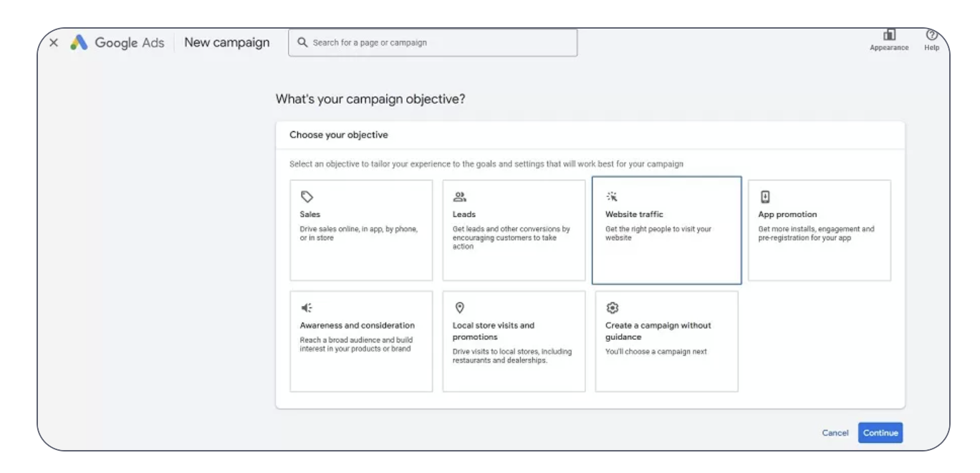Click the Local store visits pin icon

(460, 307)
